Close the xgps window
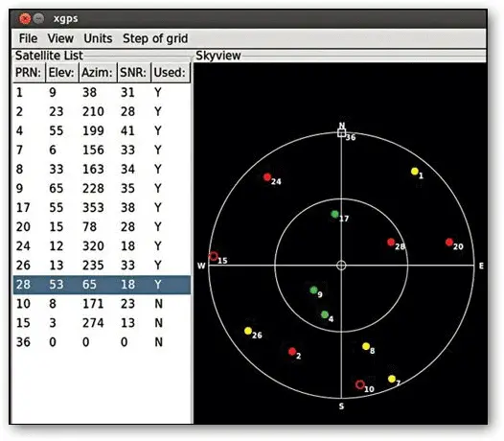 click(x=25, y=18)
